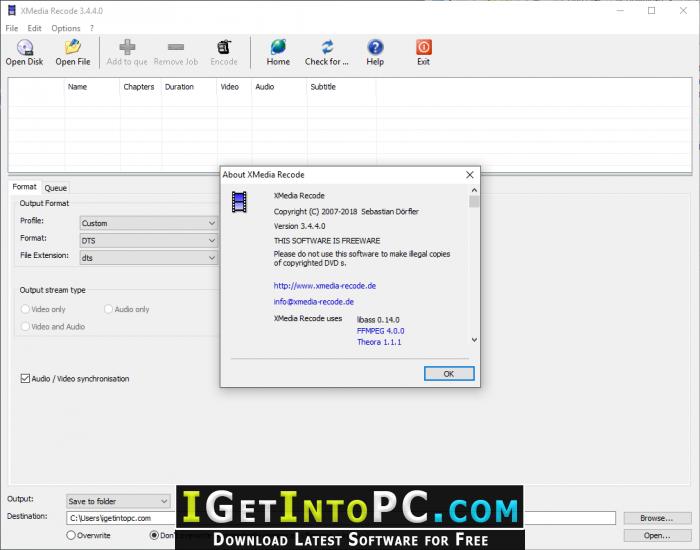Screen dimensions: 700x550
Task: Expand the Profile Custom dropdown
Action: [148, 223]
